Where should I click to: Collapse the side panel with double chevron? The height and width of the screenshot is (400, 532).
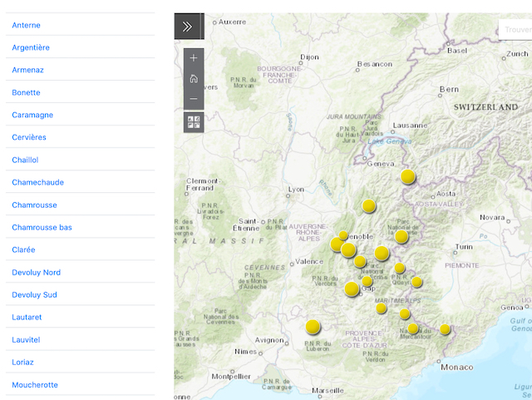tap(187, 27)
